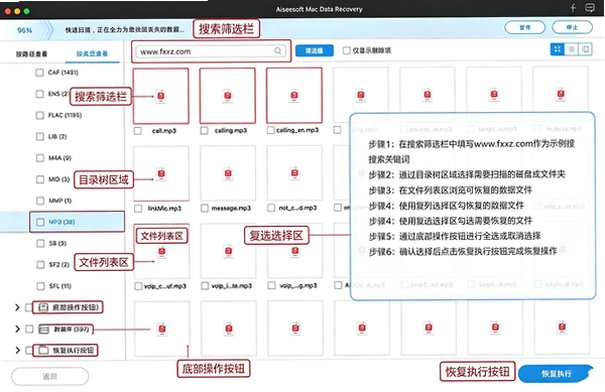Switch to detail preview view
The height and width of the screenshot is (392, 605).
click(585, 49)
